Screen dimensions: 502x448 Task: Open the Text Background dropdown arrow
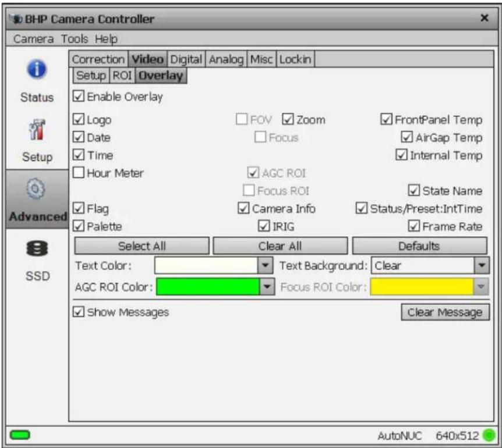tap(482, 265)
